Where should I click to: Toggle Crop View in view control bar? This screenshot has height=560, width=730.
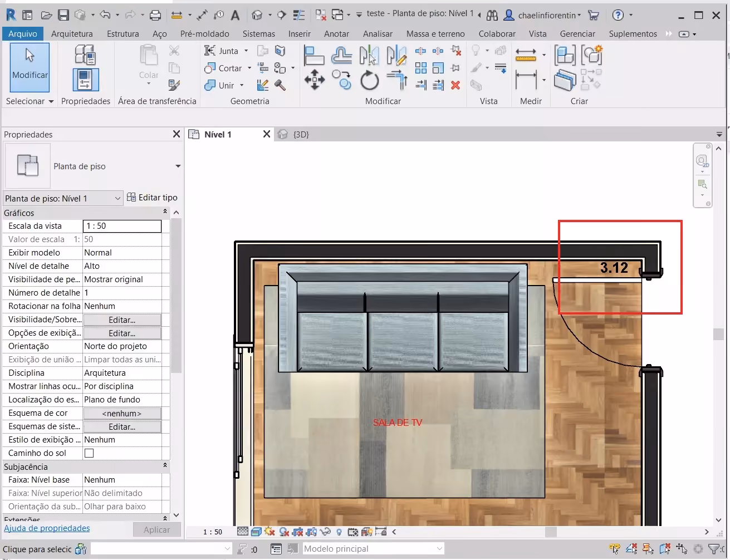pyautogui.click(x=298, y=532)
